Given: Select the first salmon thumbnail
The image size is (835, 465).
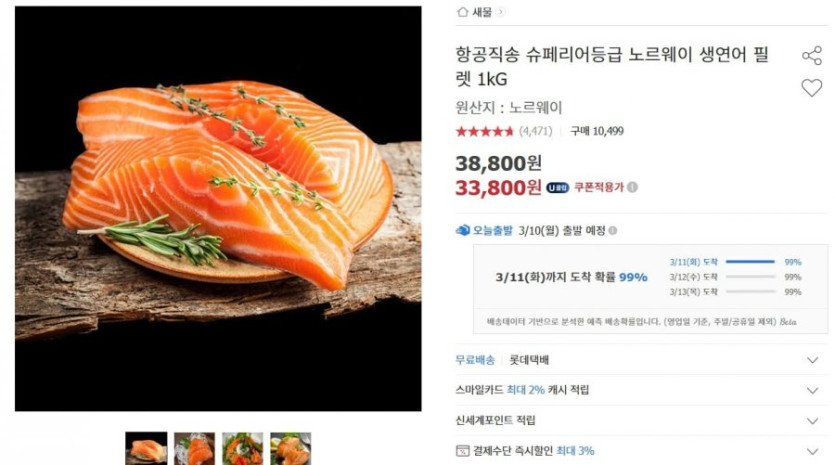Looking at the screenshot, I should [146, 448].
